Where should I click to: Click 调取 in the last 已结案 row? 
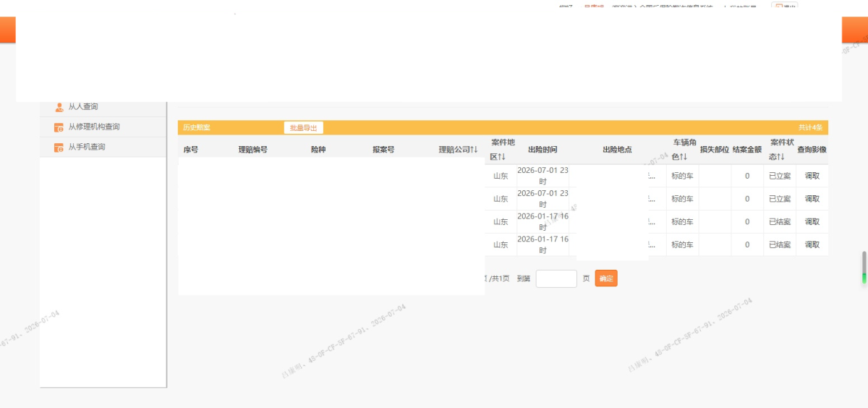(812, 245)
